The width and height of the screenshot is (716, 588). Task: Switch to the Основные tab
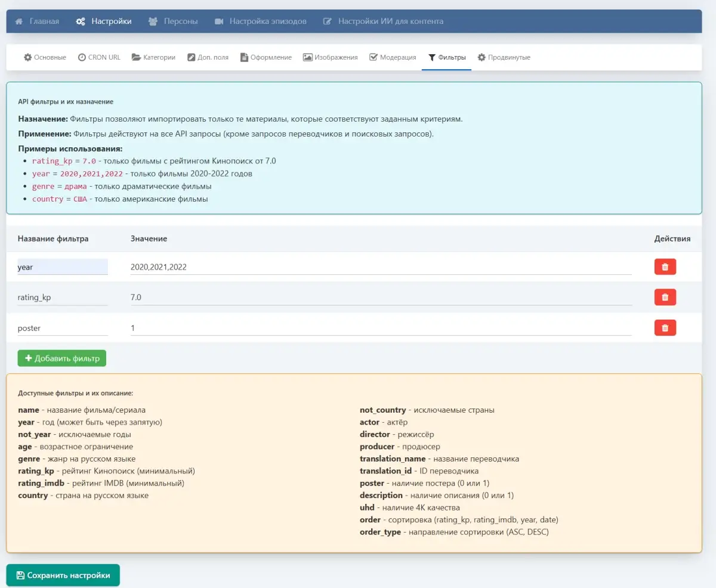tap(45, 57)
